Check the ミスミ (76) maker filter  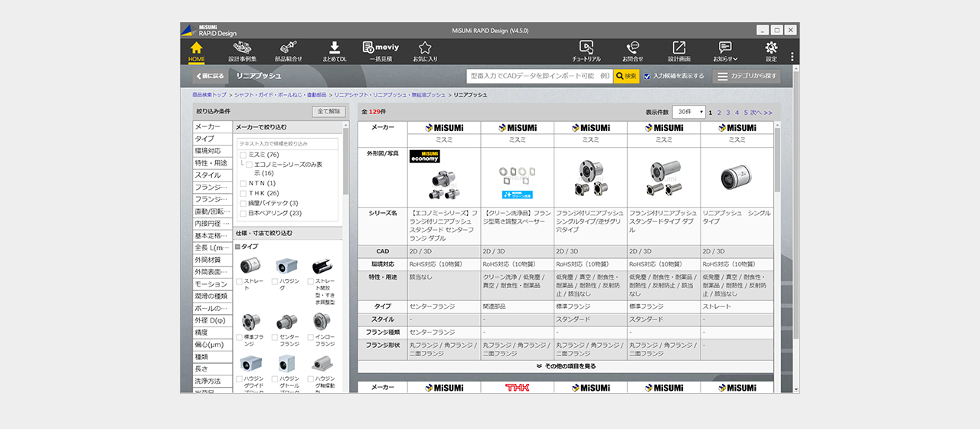[x=243, y=156]
